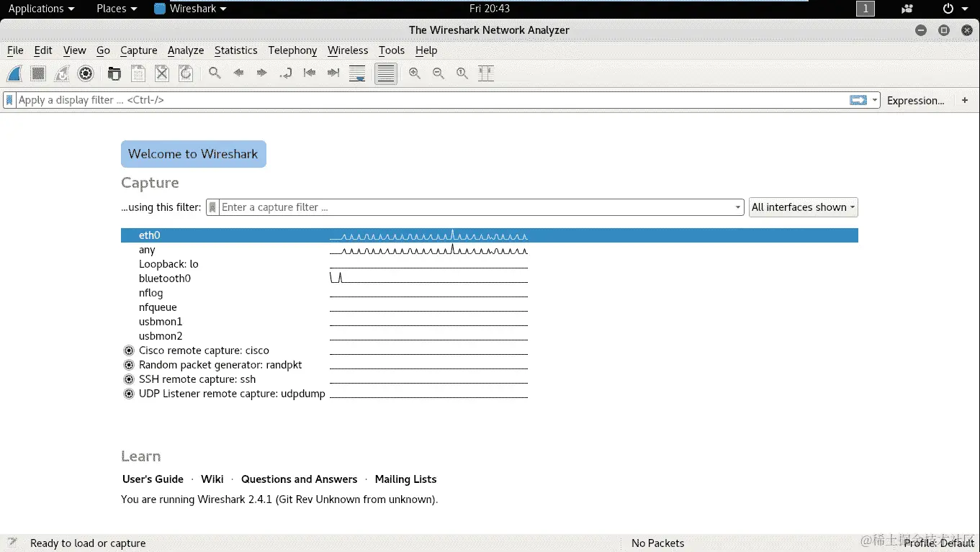Click the go to specified packet icon

click(x=286, y=73)
